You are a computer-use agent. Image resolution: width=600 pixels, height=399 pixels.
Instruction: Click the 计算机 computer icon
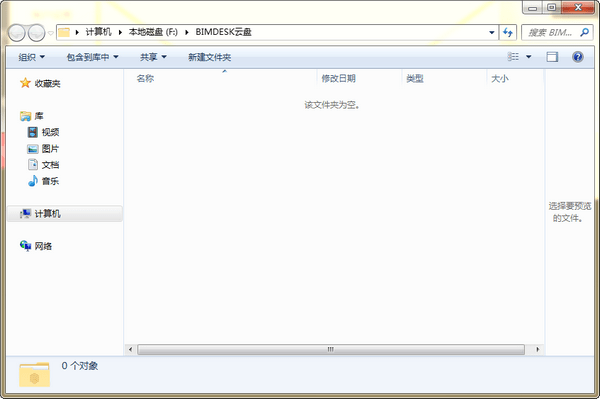tap(25, 213)
